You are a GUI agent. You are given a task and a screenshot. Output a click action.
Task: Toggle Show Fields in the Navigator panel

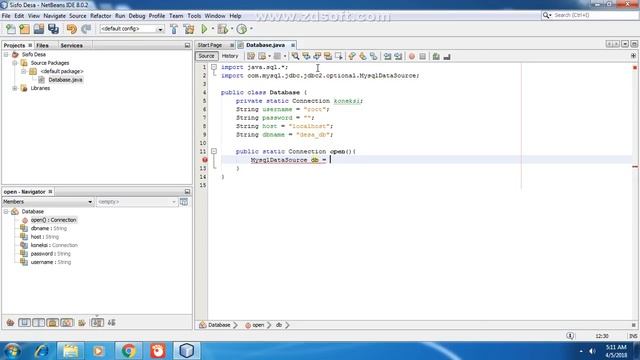click(x=24, y=323)
